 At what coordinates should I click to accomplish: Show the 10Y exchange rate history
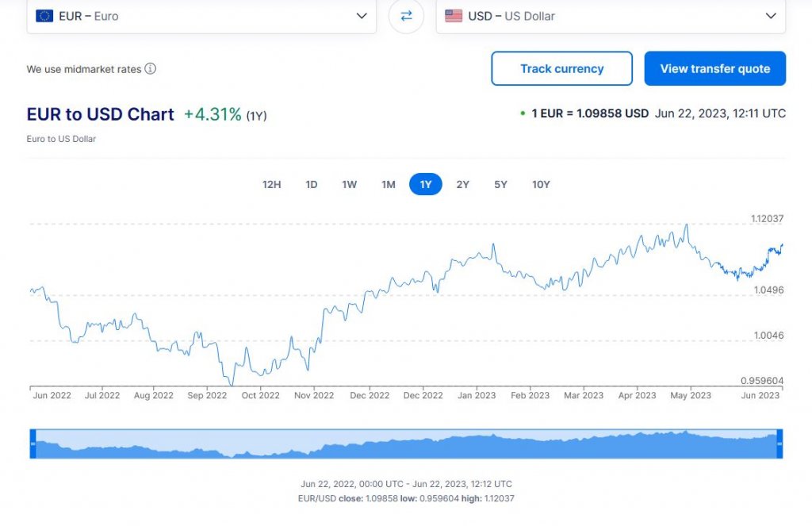point(541,184)
